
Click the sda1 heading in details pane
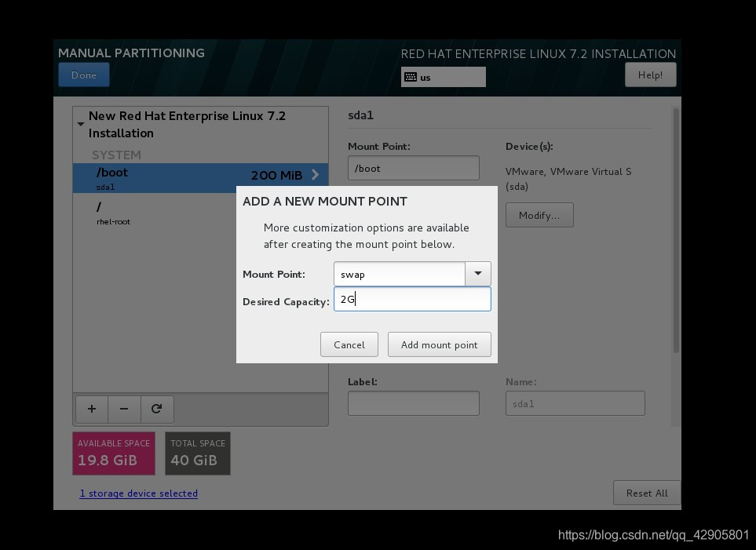pyautogui.click(x=360, y=115)
